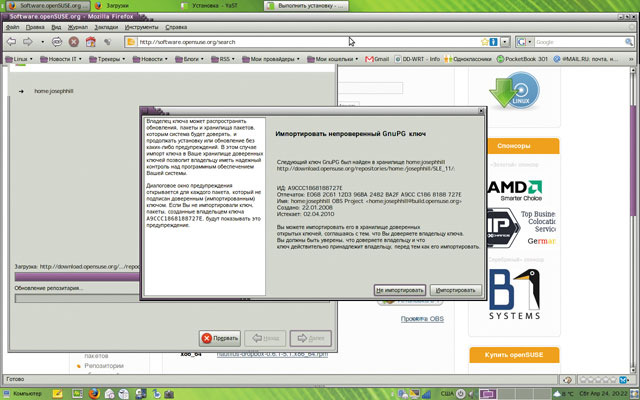Go back with Firefox back arrow
Viewport: 640px width, 400px height.
coord(11,42)
